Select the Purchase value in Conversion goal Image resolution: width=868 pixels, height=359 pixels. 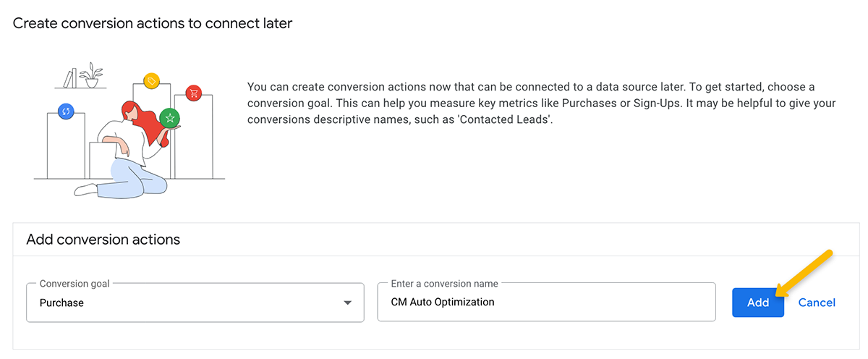click(x=62, y=303)
